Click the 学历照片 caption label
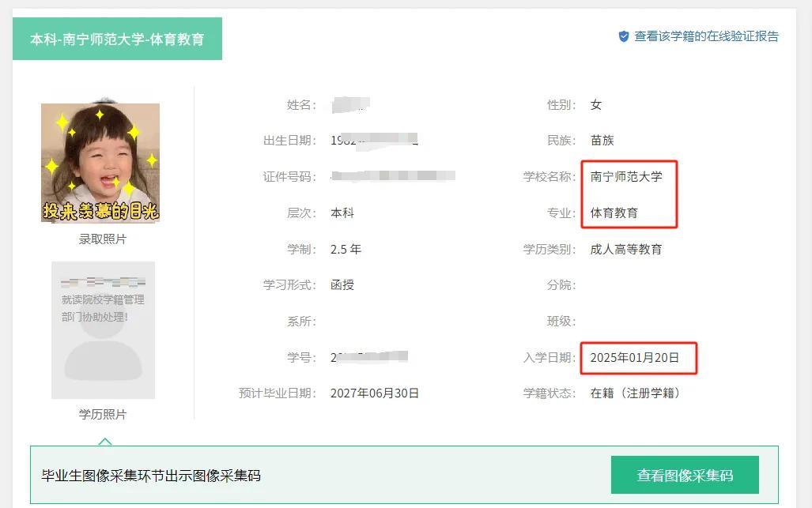 coord(103,414)
